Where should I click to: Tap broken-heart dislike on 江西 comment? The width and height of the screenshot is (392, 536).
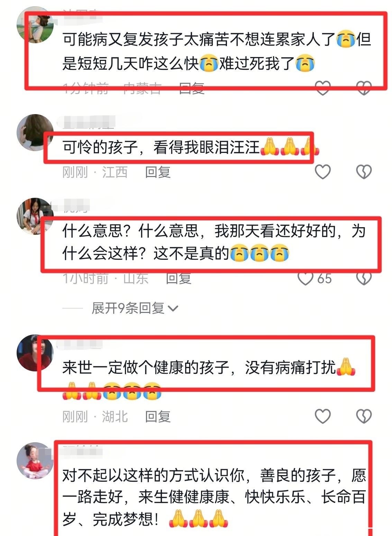(x=364, y=172)
